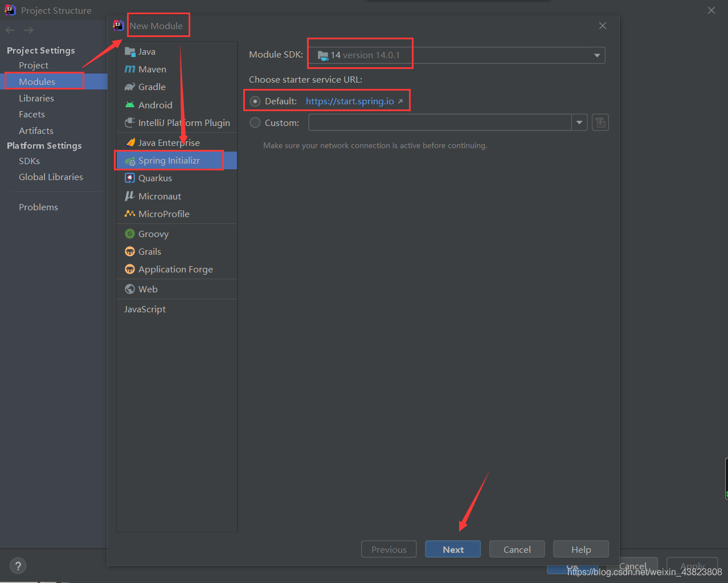Screen dimensions: 728x583
Task: Click the Next button
Action: pyautogui.click(x=453, y=549)
